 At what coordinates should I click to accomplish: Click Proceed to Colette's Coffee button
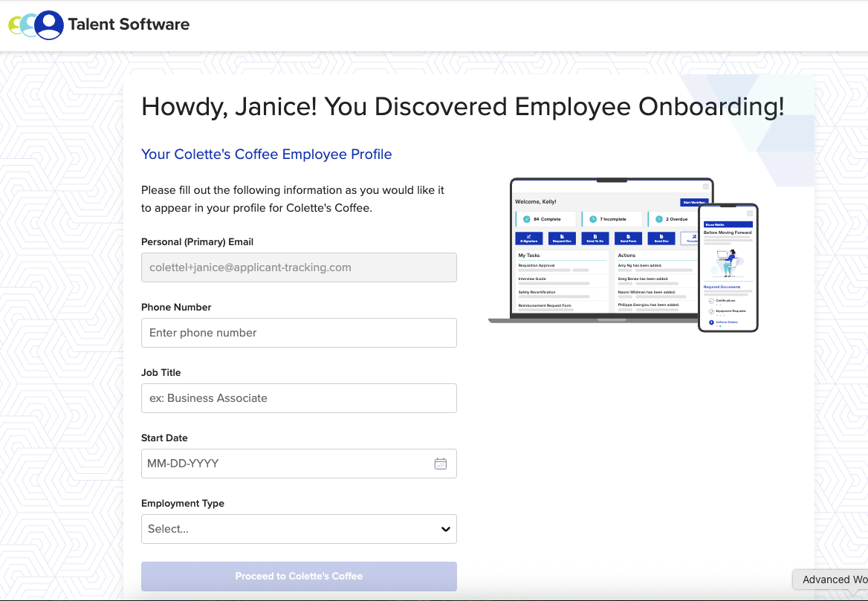click(x=299, y=576)
